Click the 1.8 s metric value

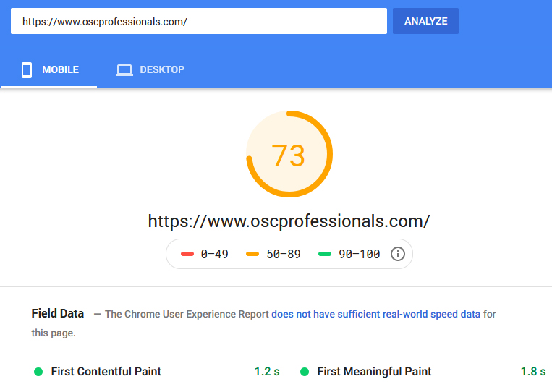533,372
